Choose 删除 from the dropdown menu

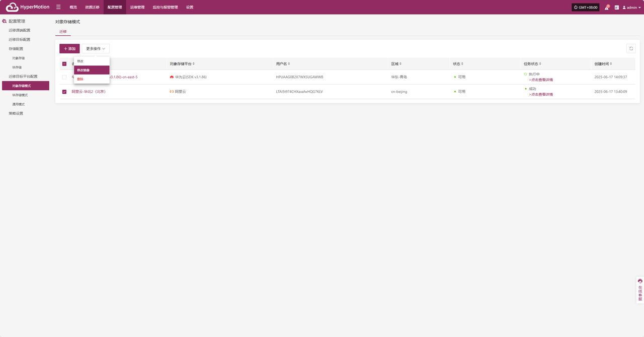(x=92, y=79)
